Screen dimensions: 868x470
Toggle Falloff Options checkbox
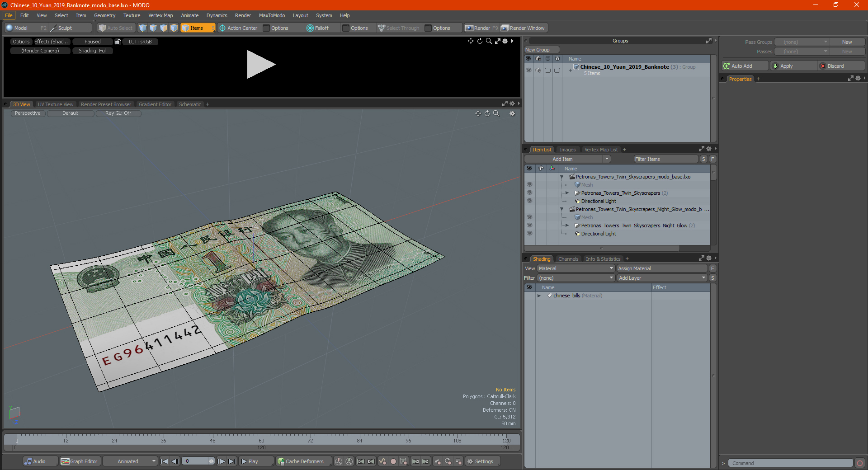(x=346, y=28)
